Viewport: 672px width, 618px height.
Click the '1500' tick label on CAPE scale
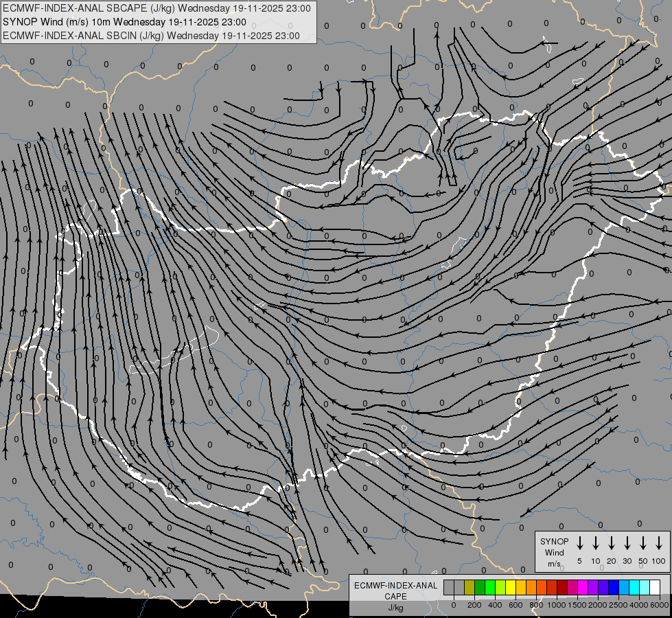(577, 605)
